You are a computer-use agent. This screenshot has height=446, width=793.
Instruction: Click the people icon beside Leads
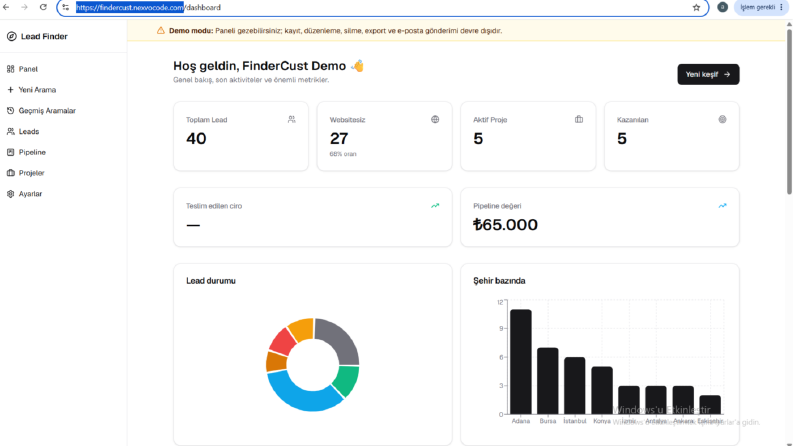11,131
